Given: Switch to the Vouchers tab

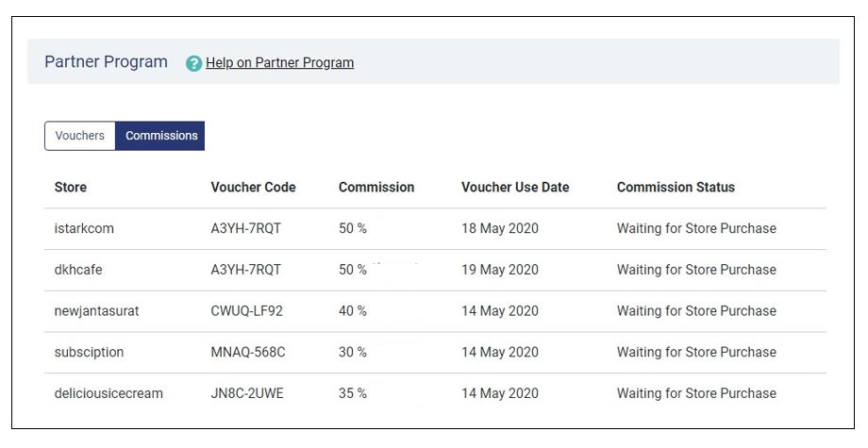Looking at the screenshot, I should click(x=79, y=136).
